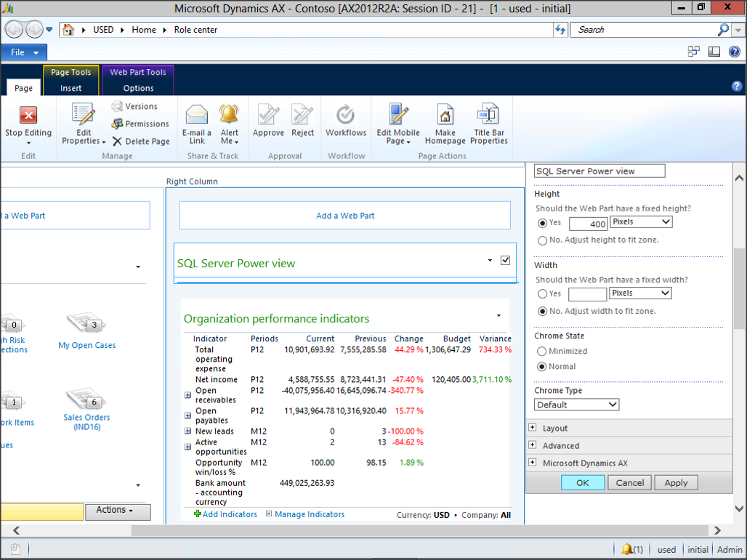Toggle the SQL Server Power view checkbox

[506, 261]
